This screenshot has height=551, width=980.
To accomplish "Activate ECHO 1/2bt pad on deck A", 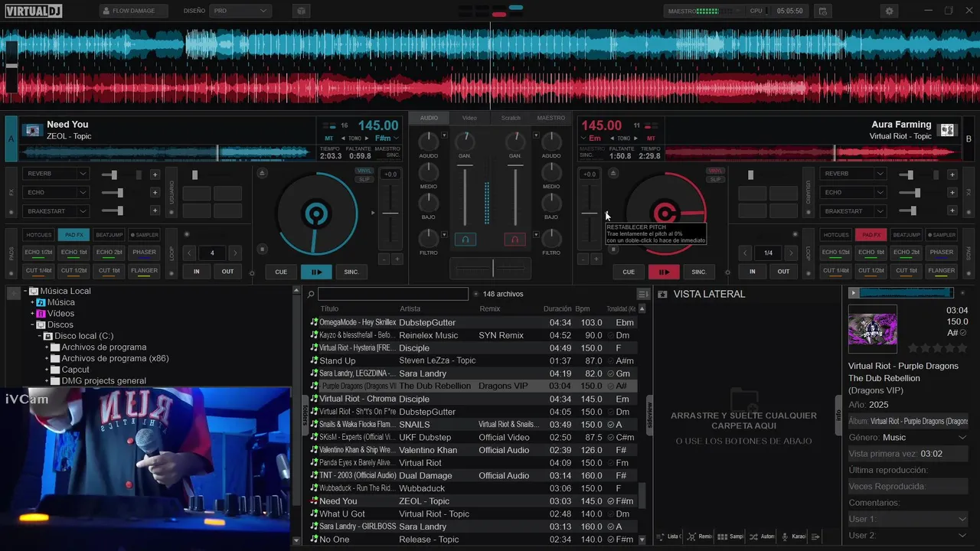I will pos(38,253).
